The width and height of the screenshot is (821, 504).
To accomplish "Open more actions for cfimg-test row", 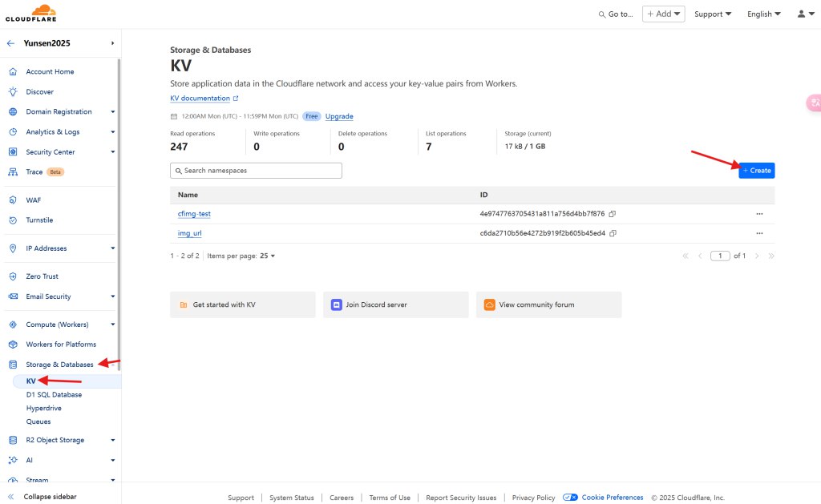I will [759, 214].
